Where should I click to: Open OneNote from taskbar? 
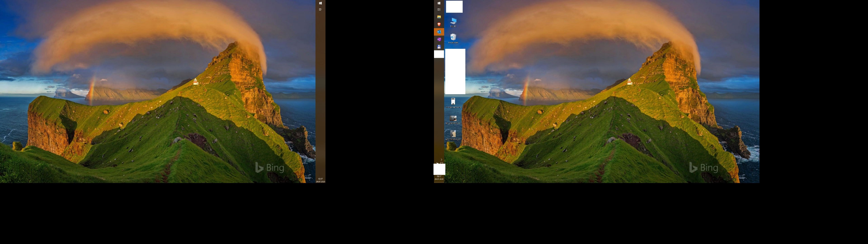pos(439,40)
